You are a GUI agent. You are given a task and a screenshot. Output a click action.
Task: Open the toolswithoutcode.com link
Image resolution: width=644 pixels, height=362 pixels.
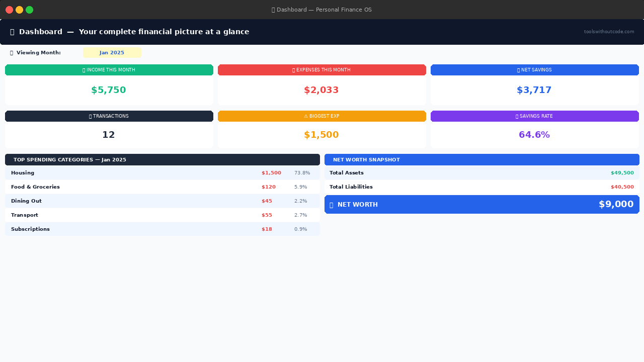tap(609, 32)
